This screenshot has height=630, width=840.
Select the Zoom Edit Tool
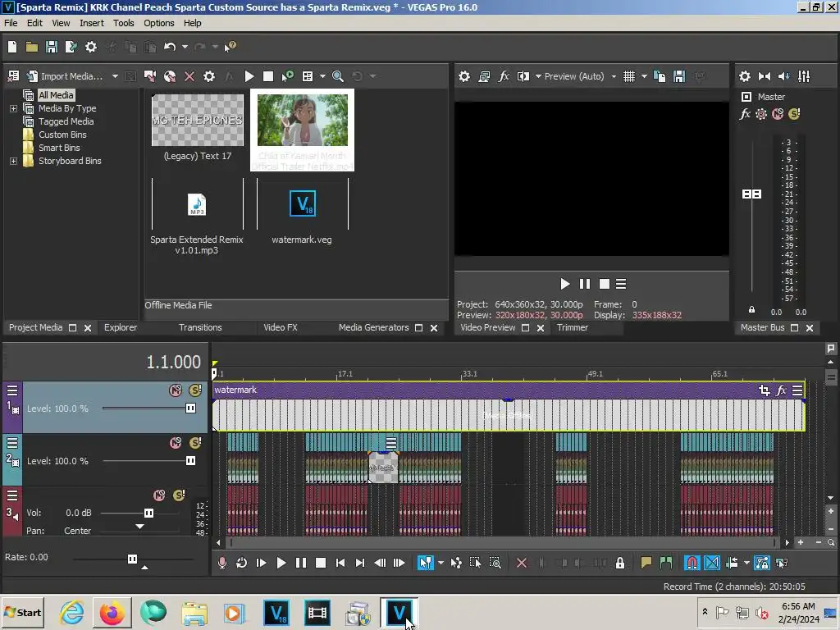[x=495, y=563]
